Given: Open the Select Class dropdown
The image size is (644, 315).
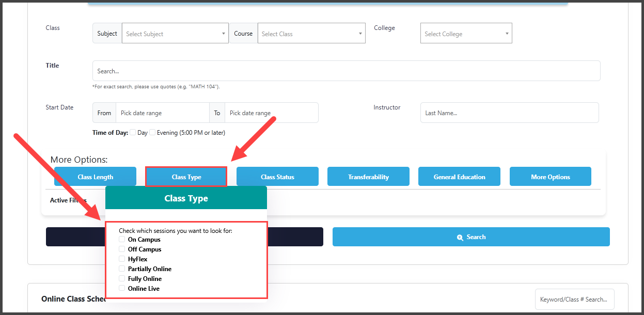Looking at the screenshot, I should [x=311, y=33].
